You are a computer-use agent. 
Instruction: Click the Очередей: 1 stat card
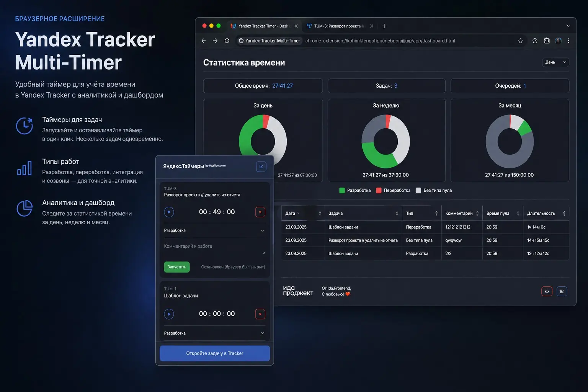click(x=510, y=86)
